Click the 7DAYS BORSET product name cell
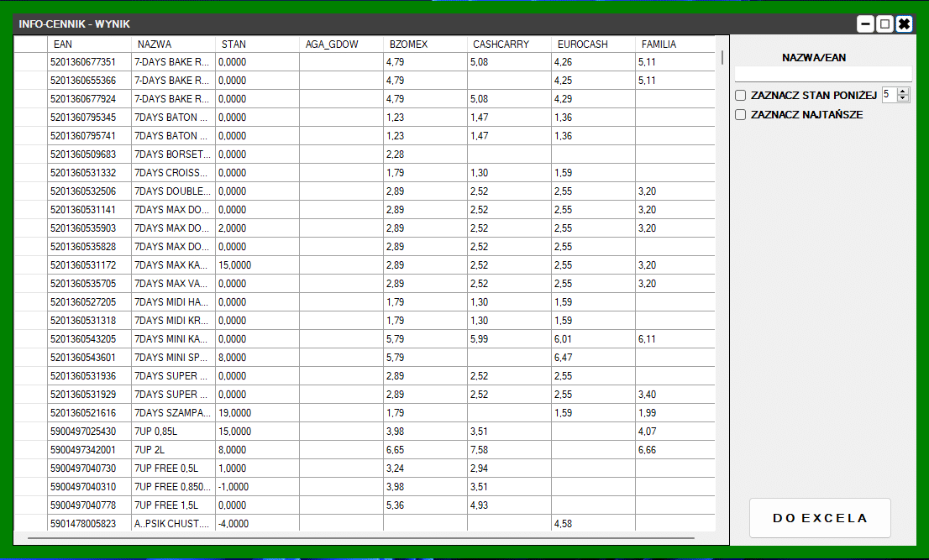Image resolution: width=929 pixels, height=560 pixels. point(173,154)
